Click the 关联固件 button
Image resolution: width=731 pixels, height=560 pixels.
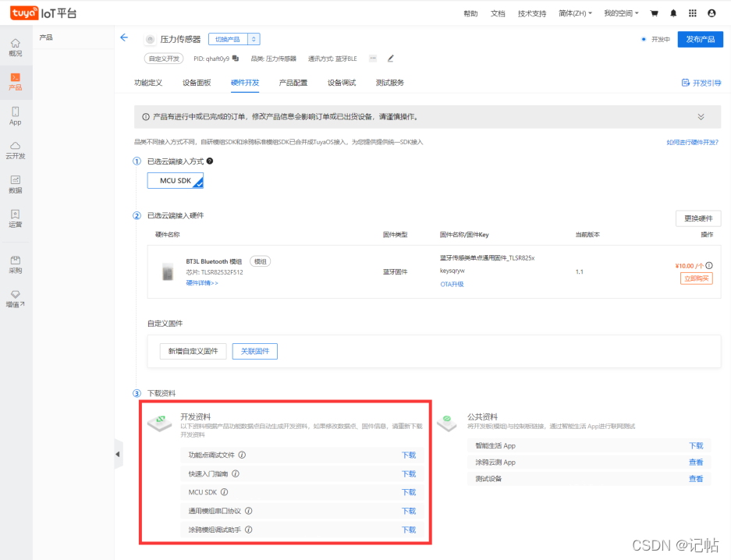point(255,351)
